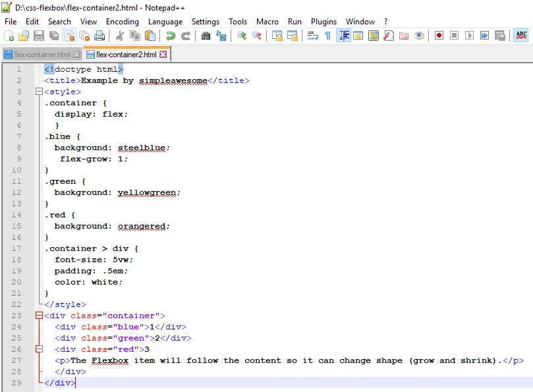The width and height of the screenshot is (533, 392).
Task: Open the View menu
Action: tap(88, 22)
